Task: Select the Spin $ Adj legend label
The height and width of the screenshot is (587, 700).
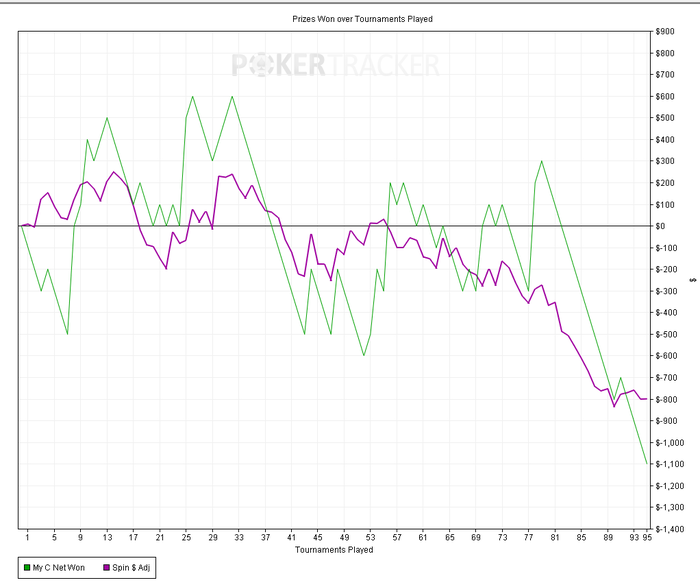Action: click(131, 568)
